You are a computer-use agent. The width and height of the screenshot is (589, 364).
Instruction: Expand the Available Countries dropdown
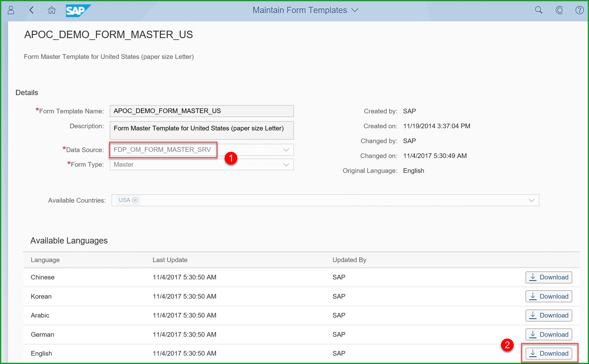click(x=531, y=200)
